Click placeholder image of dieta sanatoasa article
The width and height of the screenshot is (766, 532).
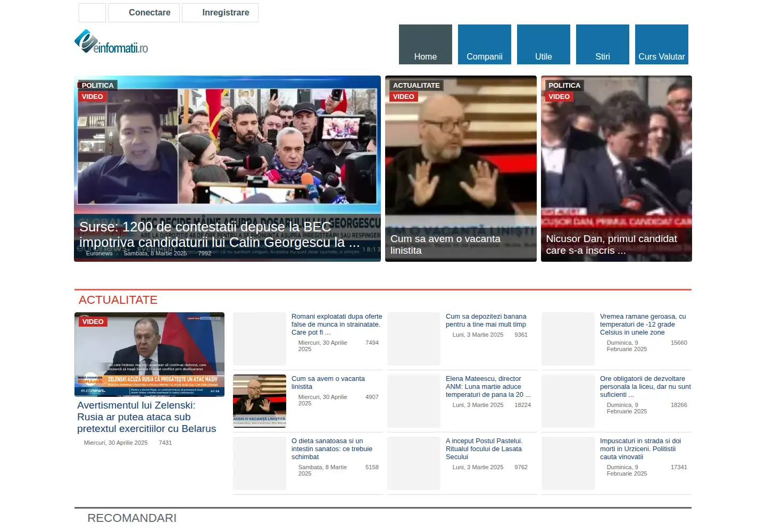[260, 463]
